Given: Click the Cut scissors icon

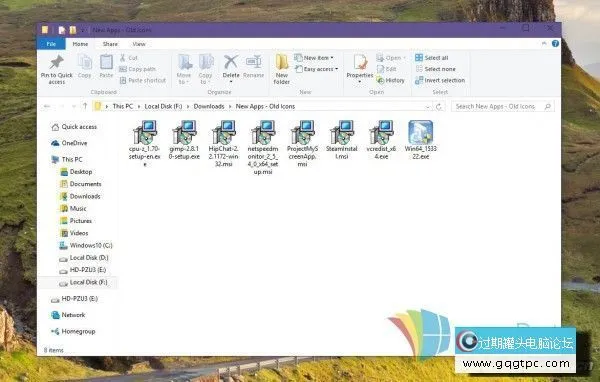Looking at the screenshot, I should tap(123, 58).
